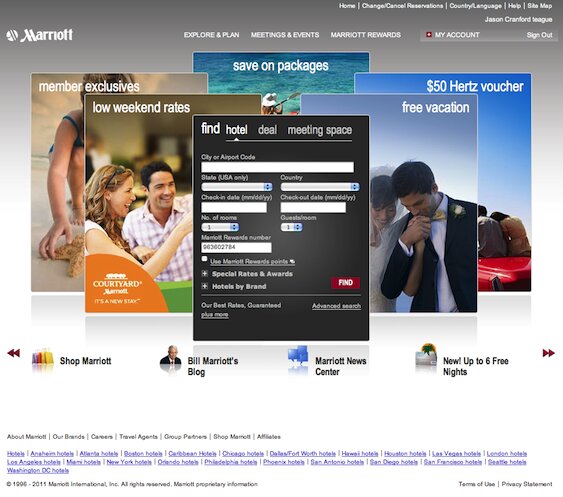563x497 pixels.
Task: Open Privacy Statement link
Action: [527, 484]
